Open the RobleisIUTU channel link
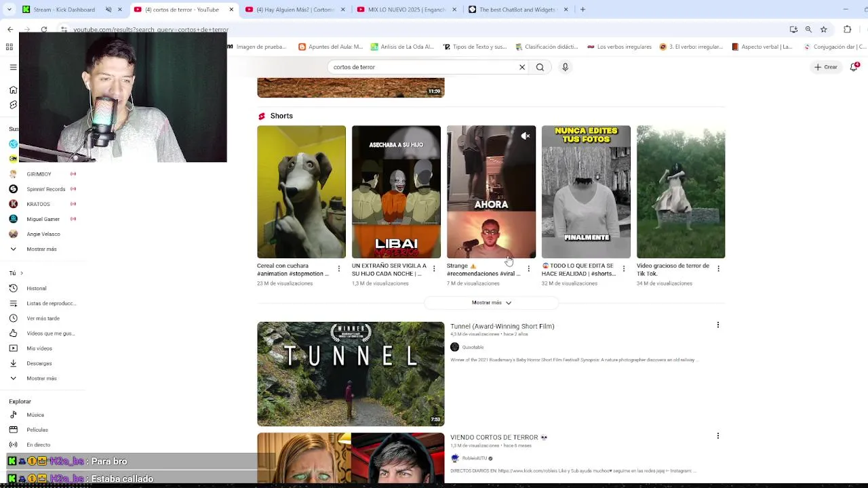868x488 pixels. pos(475,458)
